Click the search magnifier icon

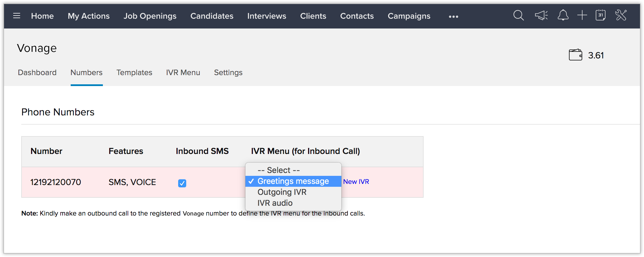point(518,15)
